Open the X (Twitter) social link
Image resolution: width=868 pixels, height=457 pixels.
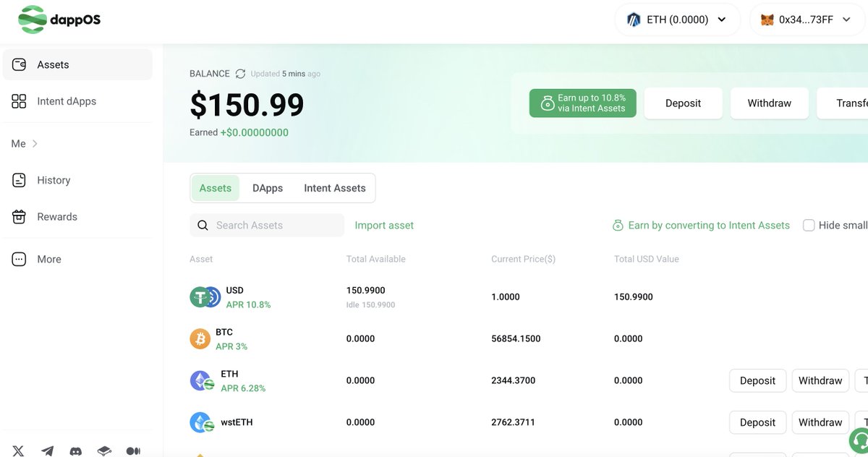click(19, 450)
